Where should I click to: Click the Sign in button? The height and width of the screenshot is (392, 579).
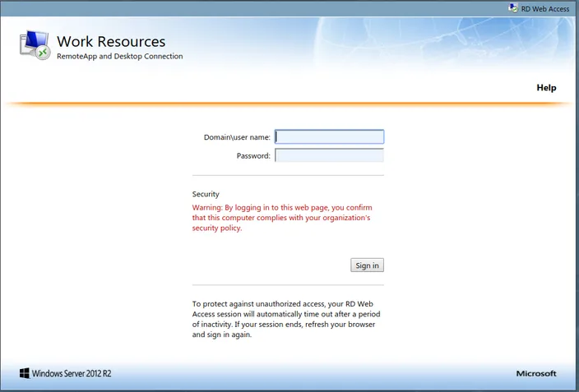coord(367,265)
